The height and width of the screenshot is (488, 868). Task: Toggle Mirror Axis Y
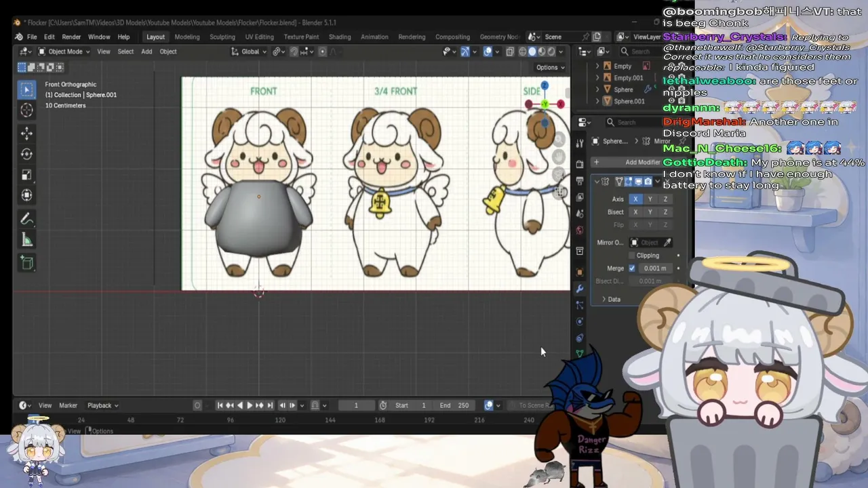tap(650, 199)
